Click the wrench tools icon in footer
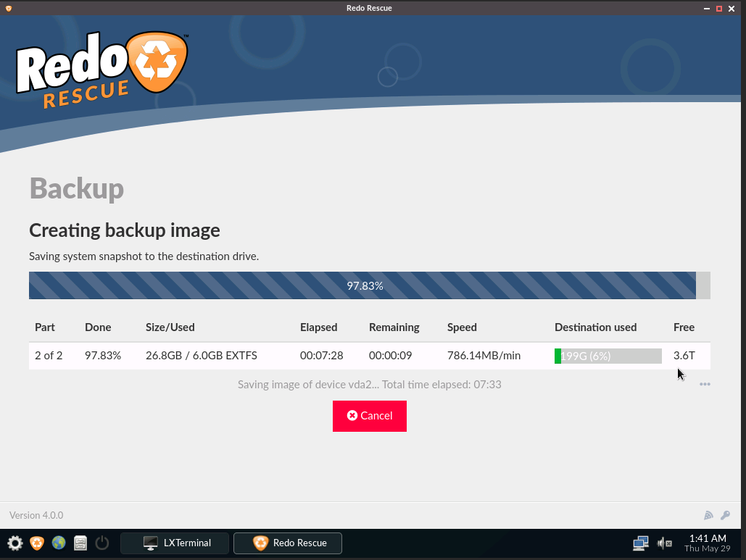The image size is (746, 560). tap(725, 515)
